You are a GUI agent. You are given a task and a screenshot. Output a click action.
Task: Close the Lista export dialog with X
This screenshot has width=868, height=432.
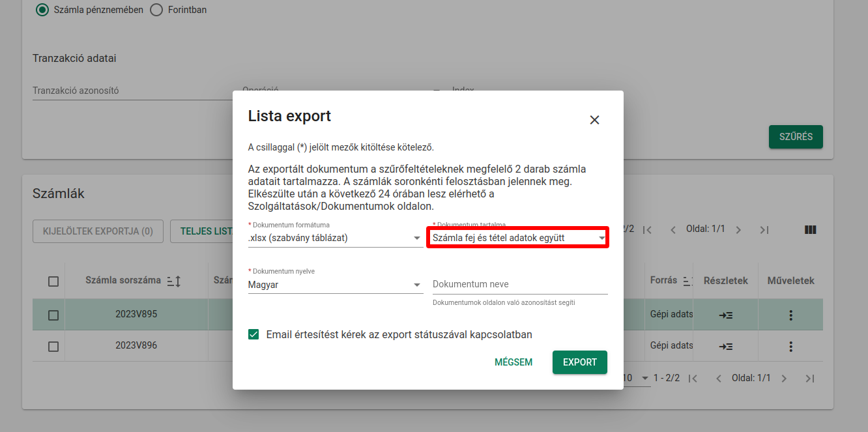click(x=594, y=120)
